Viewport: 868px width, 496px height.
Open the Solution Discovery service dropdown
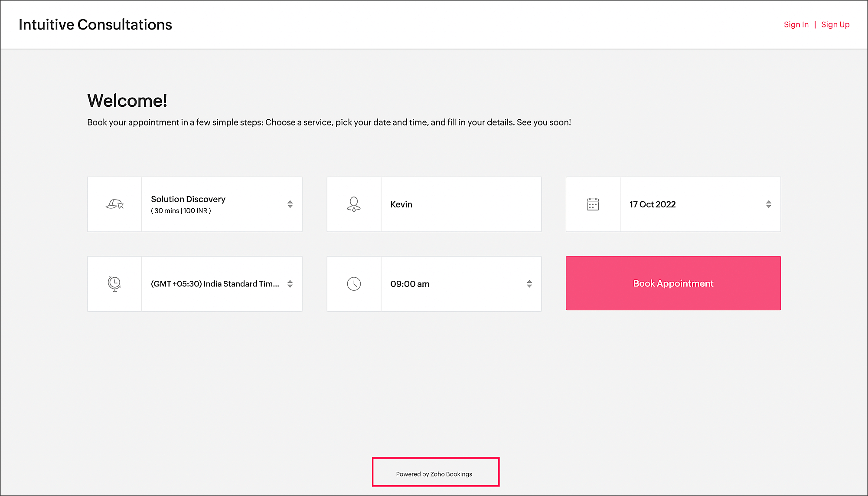tap(222, 204)
